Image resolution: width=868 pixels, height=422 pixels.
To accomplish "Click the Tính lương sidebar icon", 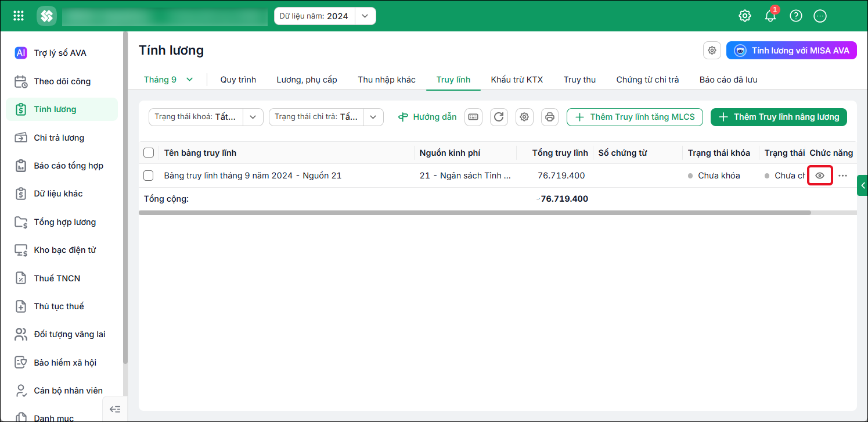I will point(21,109).
